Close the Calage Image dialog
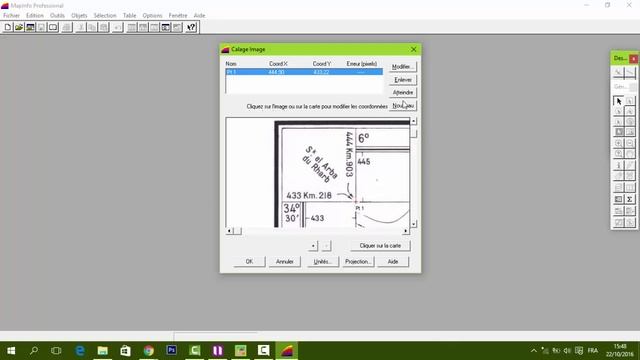Screen dimensions: 640x360 (413, 49)
